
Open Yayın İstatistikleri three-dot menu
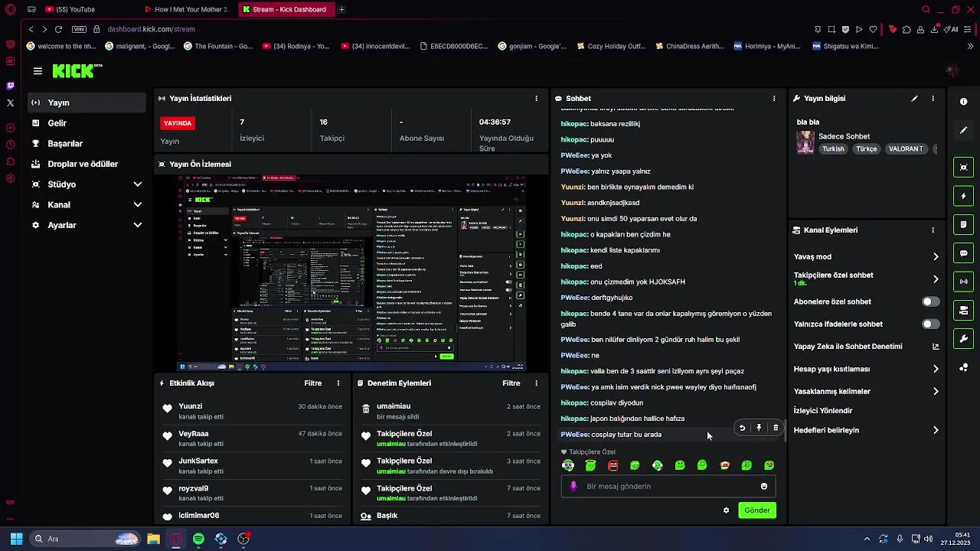[x=536, y=99]
